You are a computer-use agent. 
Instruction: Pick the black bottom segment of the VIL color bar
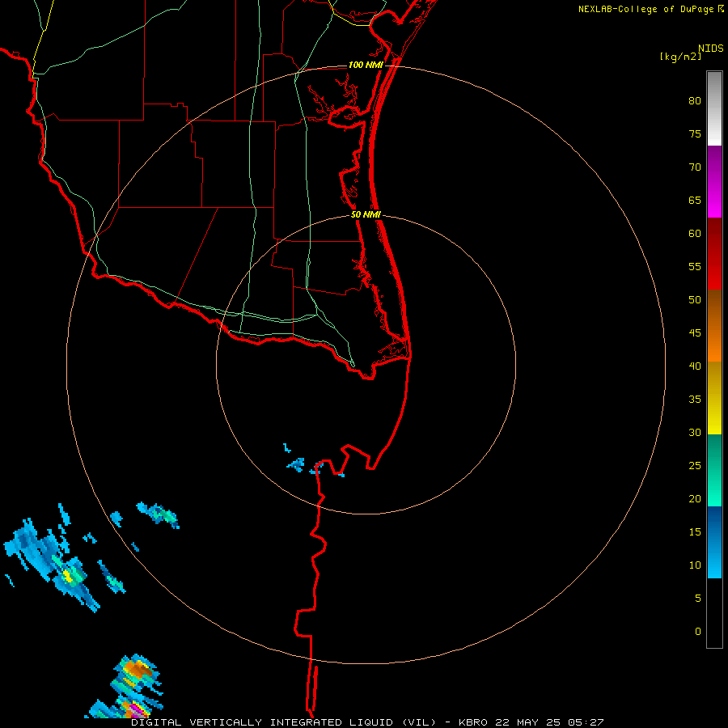click(714, 612)
